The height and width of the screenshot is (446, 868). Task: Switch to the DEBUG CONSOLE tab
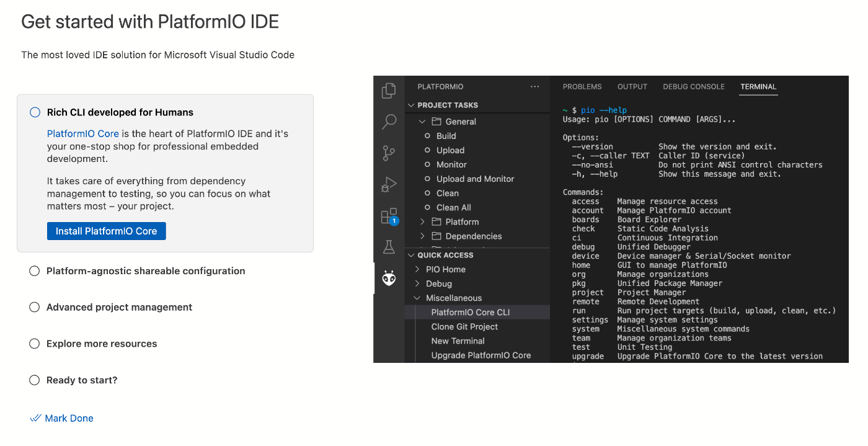[694, 87]
